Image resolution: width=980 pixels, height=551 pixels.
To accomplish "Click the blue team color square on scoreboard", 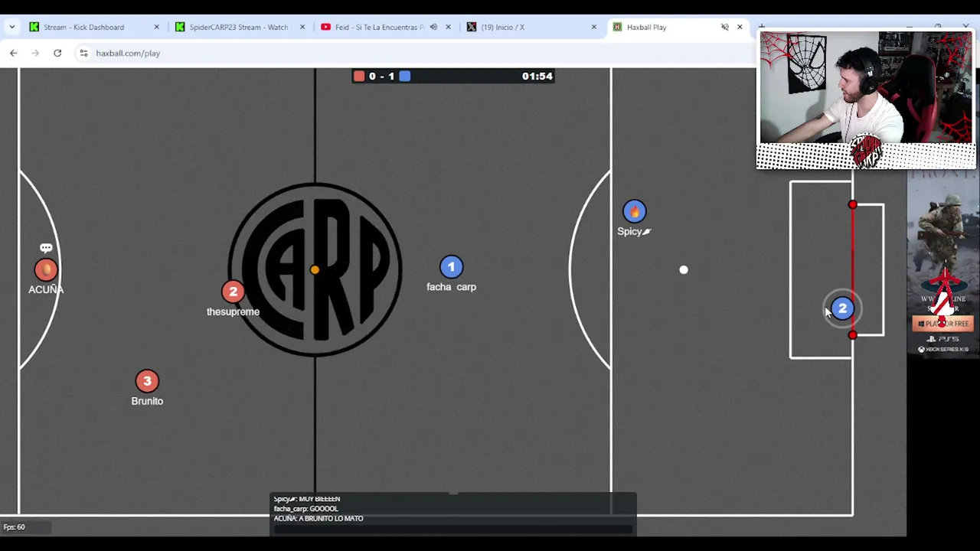I will [x=405, y=76].
